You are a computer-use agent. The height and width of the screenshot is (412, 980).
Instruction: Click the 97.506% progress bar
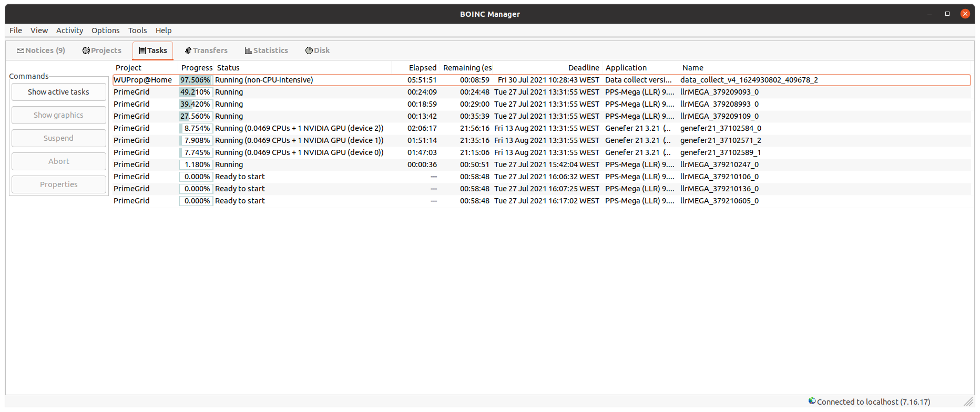(x=196, y=80)
